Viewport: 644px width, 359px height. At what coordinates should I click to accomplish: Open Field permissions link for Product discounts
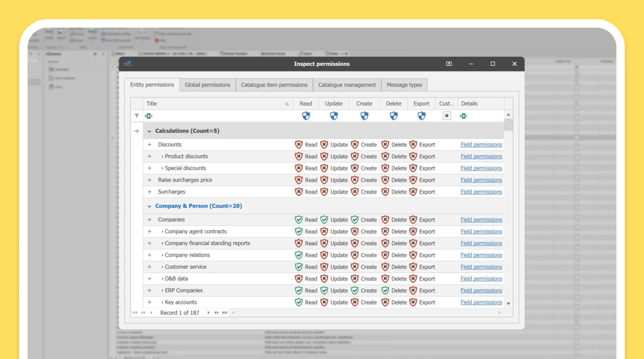[481, 157]
